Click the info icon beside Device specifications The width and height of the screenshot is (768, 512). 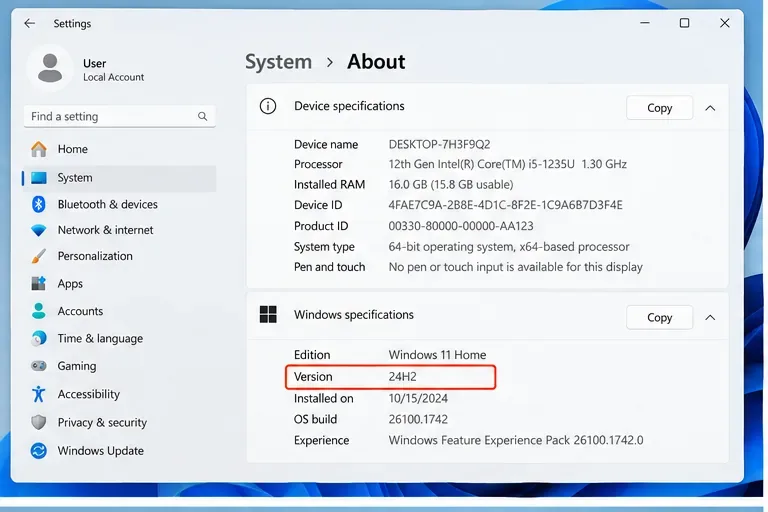point(268,106)
